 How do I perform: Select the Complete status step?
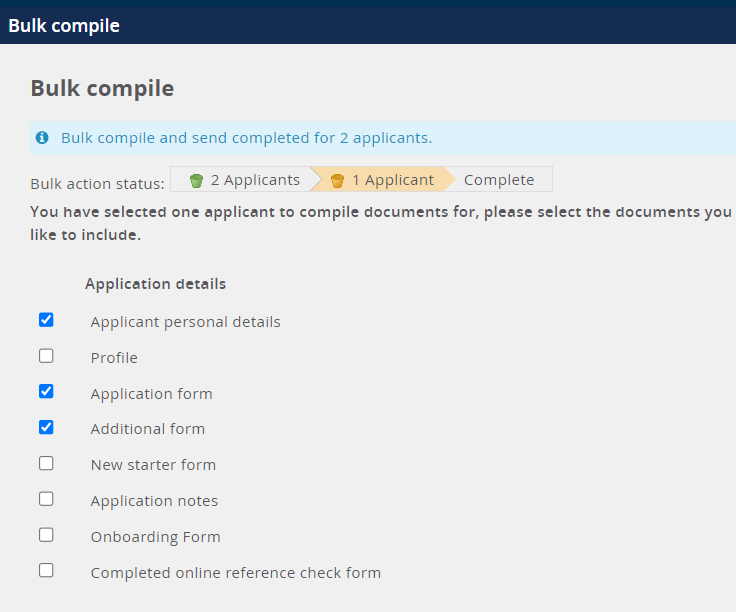coord(499,180)
